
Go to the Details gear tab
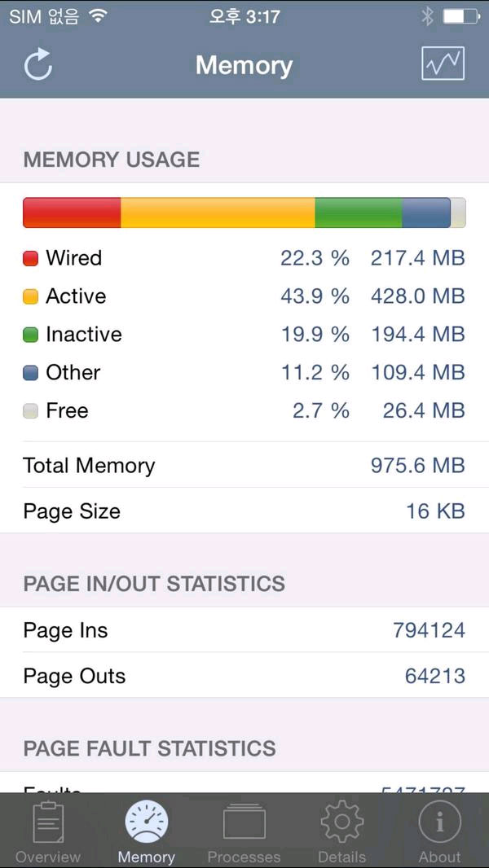(341, 831)
